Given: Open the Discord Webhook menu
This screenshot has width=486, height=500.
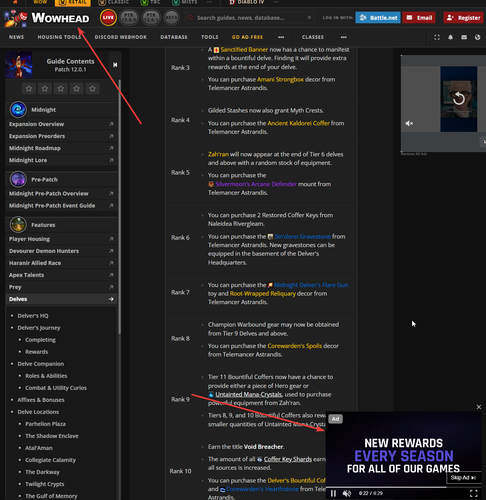Looking at the screenshot, I should [121, 37].
